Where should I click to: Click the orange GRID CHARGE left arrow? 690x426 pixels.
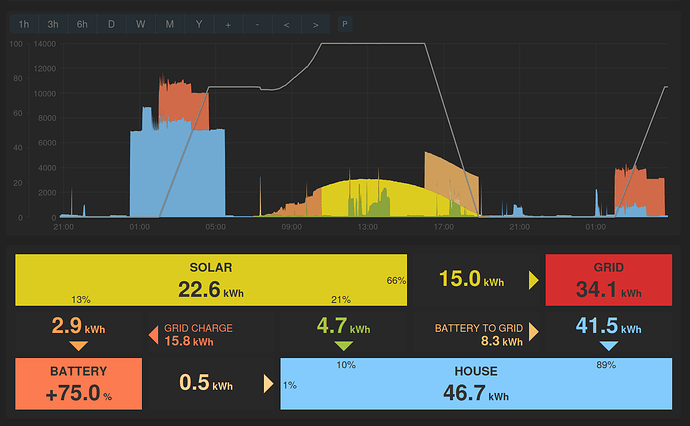[x=154, y=335]
